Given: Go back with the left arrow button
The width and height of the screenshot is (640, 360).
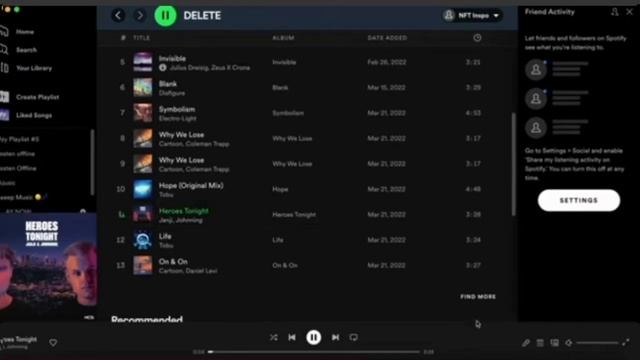Looking at the screenshot, I should [x=118, y=16].
